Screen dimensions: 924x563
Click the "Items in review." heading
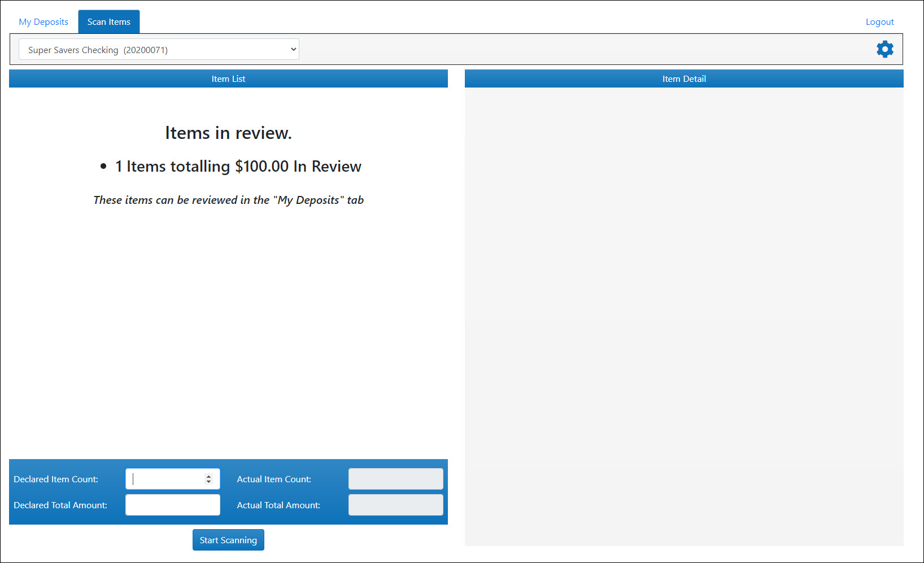pyautogui.click(x=228, y=133)
